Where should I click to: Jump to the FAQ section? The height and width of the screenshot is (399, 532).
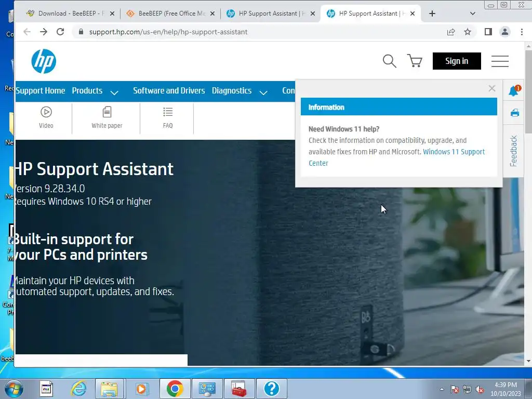point(168,118)
